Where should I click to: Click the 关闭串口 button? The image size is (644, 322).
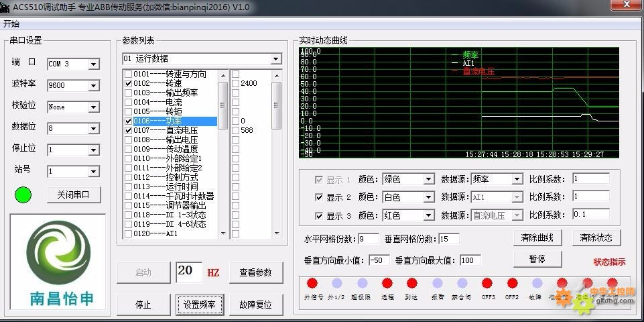coord(74,195)
